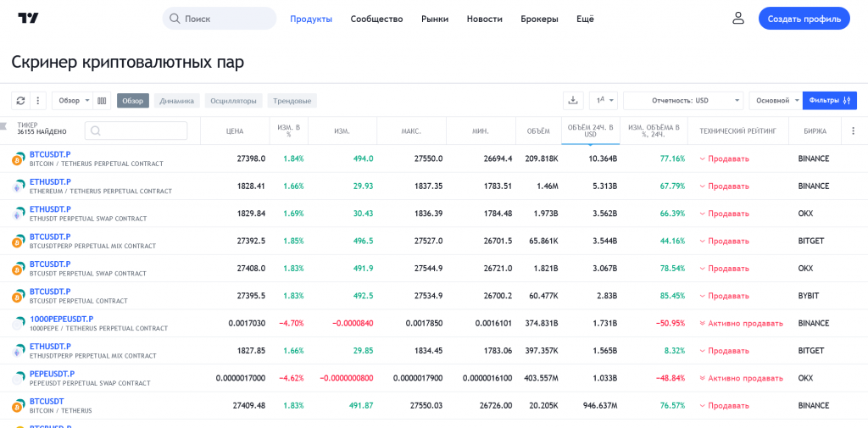Open the Продукты menu
Screen dimensions: 868x428
311,19
